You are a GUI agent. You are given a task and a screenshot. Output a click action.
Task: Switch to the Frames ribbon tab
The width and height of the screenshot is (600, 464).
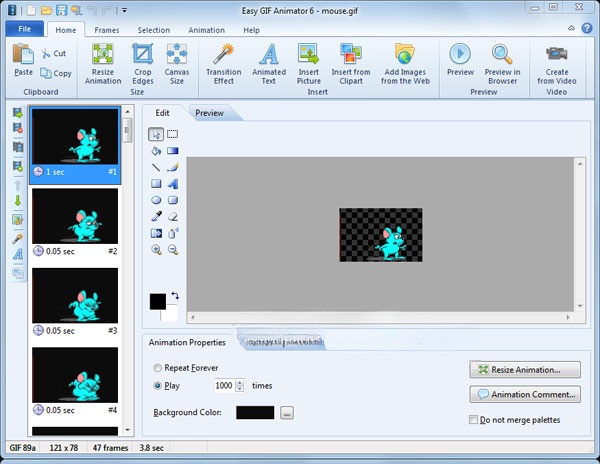pos(107,30)
